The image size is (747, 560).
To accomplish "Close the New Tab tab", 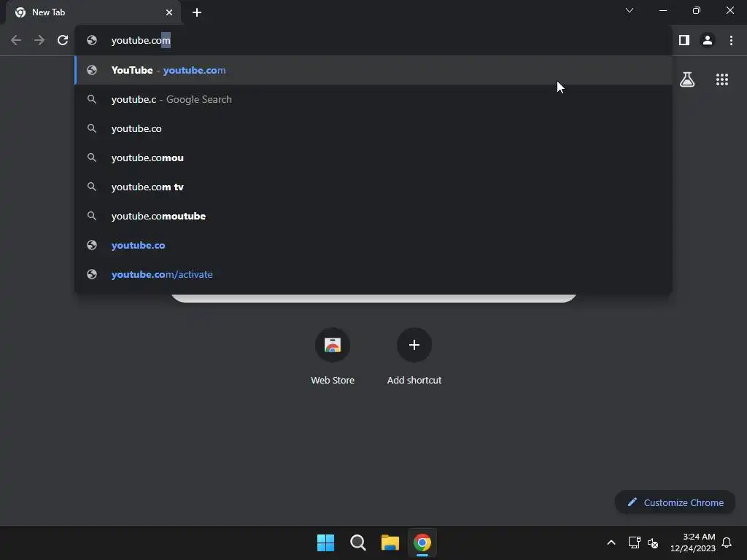I will [169, 12].
